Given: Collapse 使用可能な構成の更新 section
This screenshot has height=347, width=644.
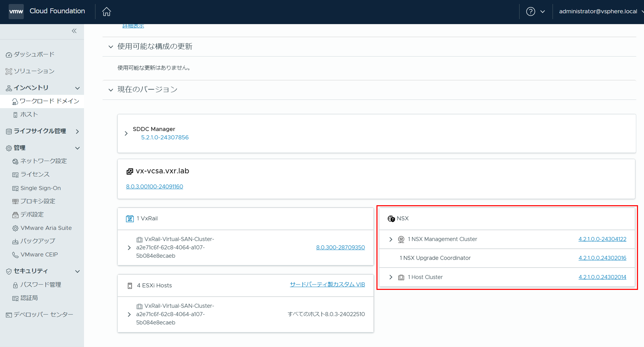Looking at the screenshot, I should click(x=111, y=47).
